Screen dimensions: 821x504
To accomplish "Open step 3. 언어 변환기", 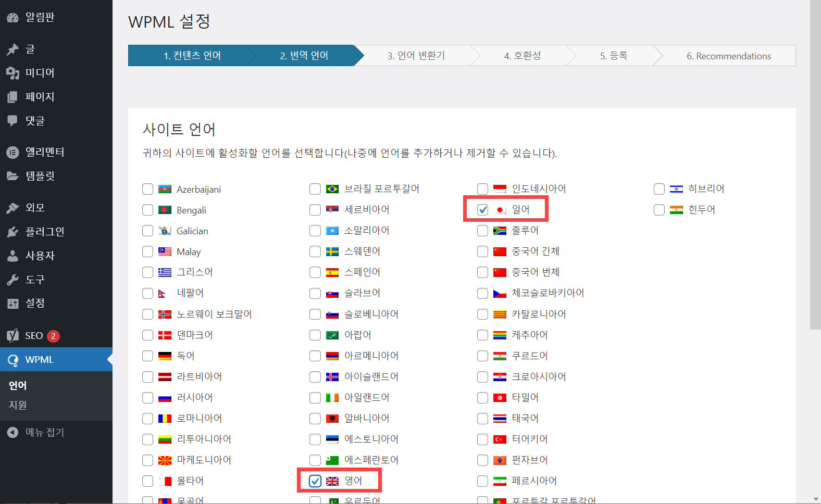I will 416,56.
